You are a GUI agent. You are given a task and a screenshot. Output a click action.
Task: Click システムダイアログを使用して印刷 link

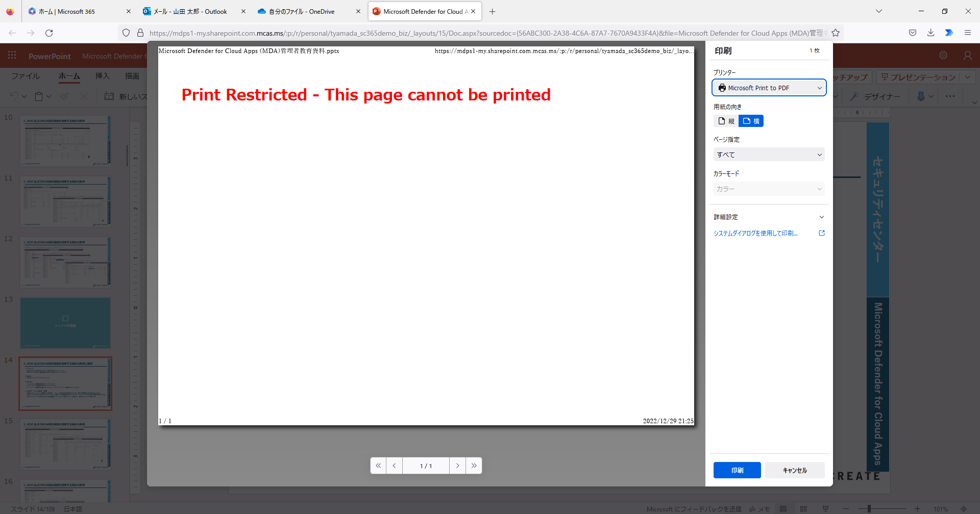pos(755,233)
